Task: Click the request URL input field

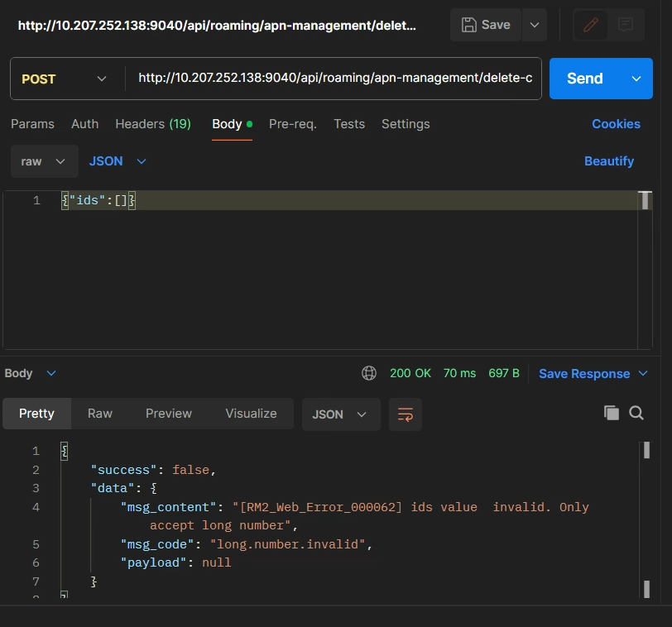Action: [x=334, y=79]
